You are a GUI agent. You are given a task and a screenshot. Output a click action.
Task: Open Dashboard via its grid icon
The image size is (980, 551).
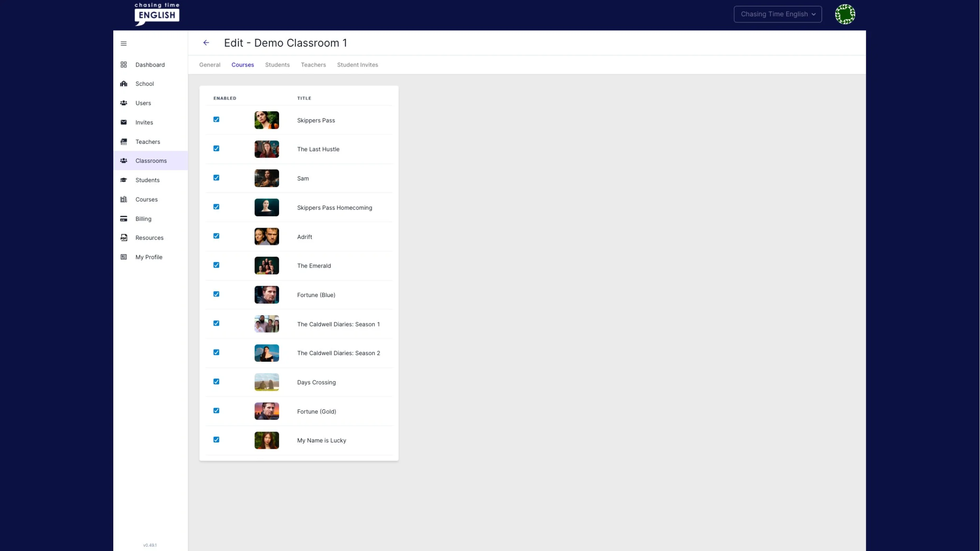[x=123, y=65]
